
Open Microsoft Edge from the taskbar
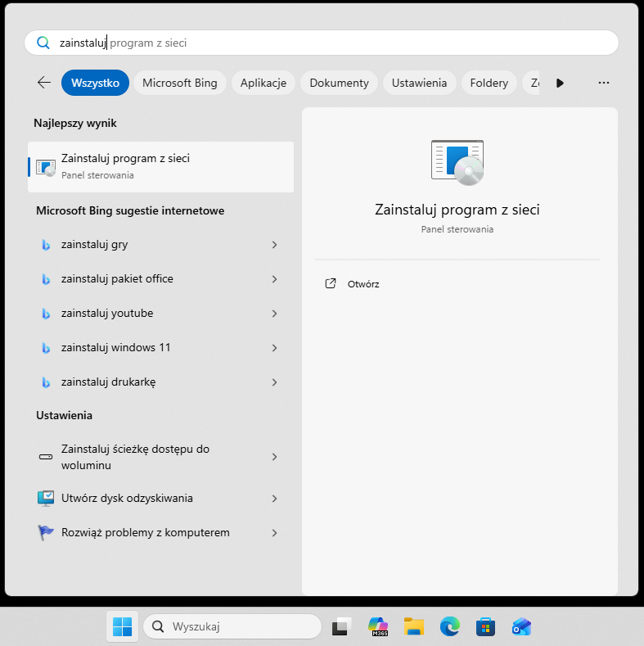(449, 627)
